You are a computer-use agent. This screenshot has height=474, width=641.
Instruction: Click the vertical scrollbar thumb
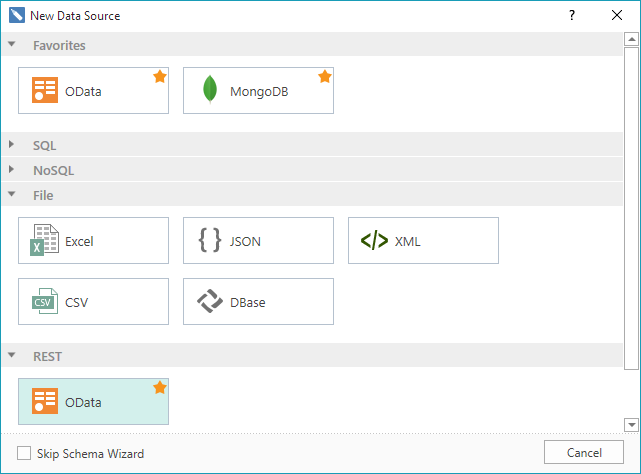coord(632,208)
